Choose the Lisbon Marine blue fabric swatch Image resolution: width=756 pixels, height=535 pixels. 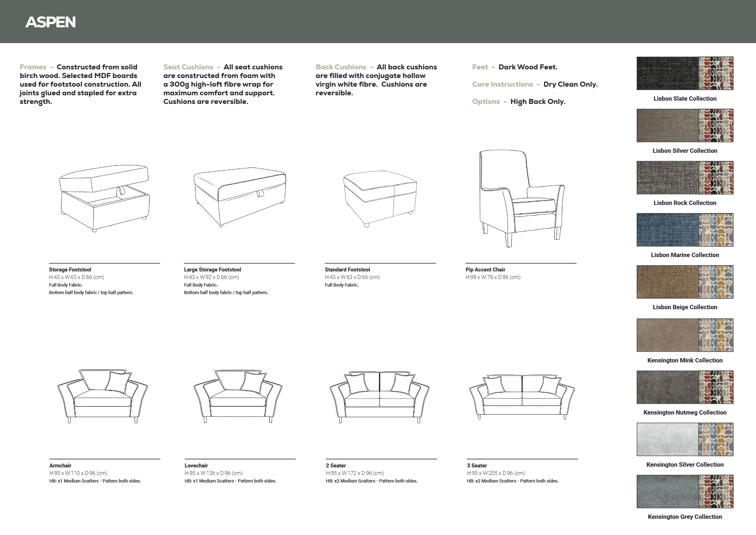click(x=684, y=230)
